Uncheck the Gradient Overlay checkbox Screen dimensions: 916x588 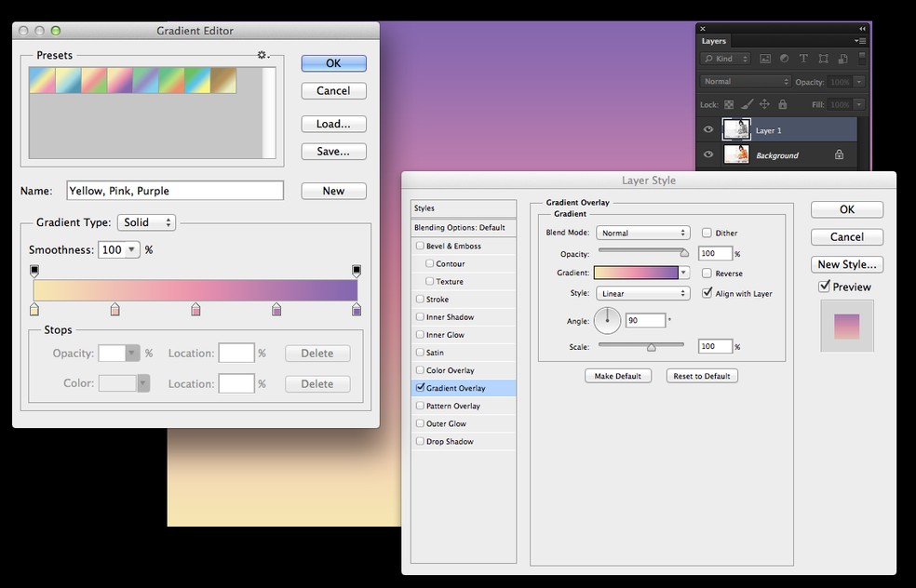tap(420, 387)
